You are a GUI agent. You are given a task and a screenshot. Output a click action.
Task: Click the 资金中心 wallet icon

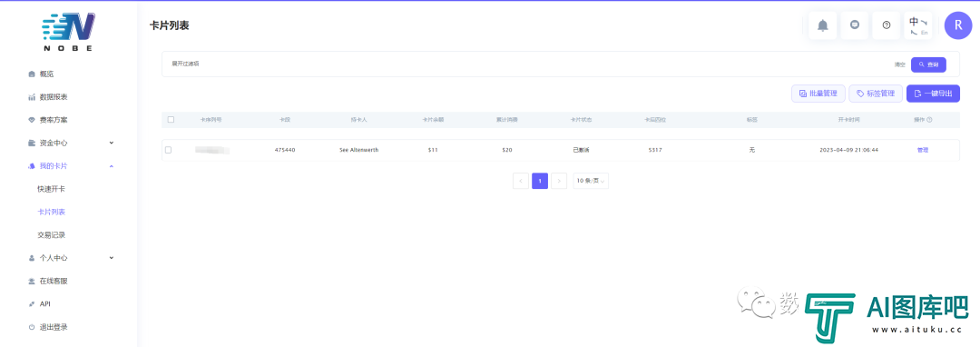pyautogui.click(x=32, y=144)
